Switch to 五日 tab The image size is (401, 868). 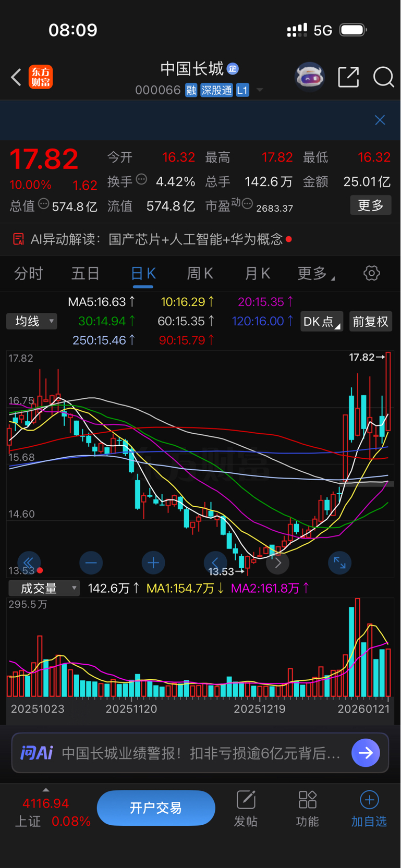[x=86, y=274]
